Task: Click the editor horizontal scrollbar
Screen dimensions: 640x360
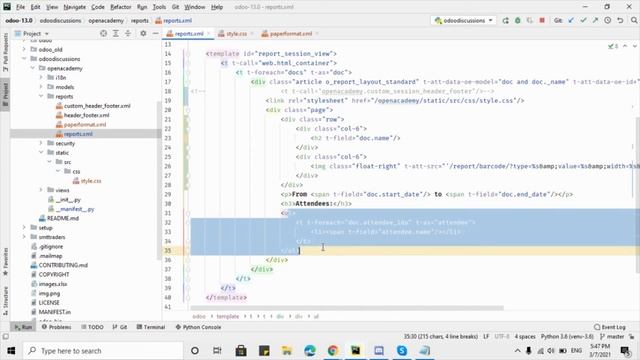Action: 347,308
